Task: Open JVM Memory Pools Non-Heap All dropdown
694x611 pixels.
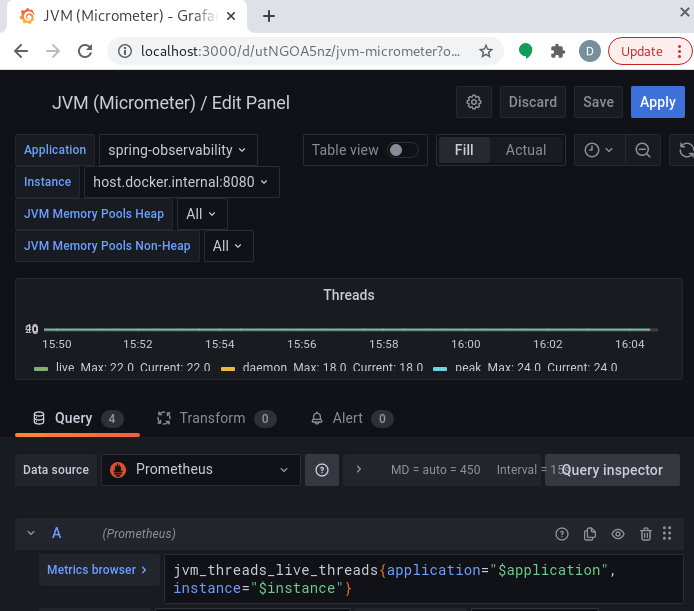Action: click(x=228, y=246)
